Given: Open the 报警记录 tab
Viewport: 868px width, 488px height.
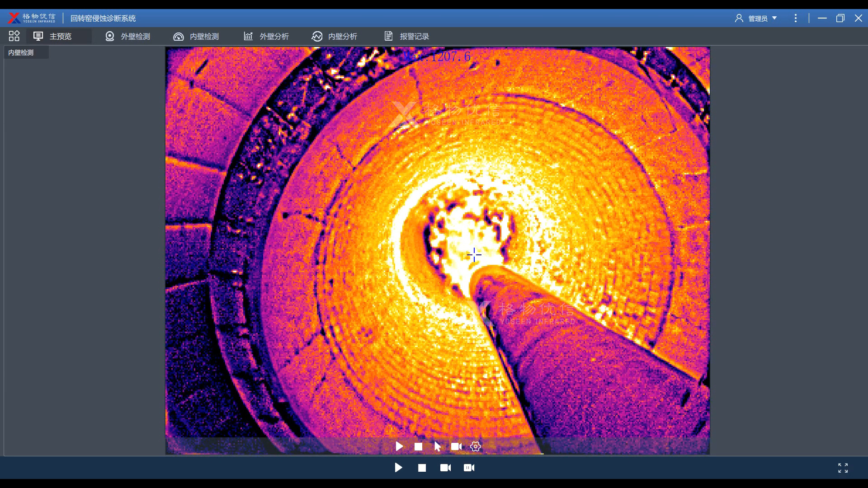Looking at the screenshot, I should coord(406,36).
